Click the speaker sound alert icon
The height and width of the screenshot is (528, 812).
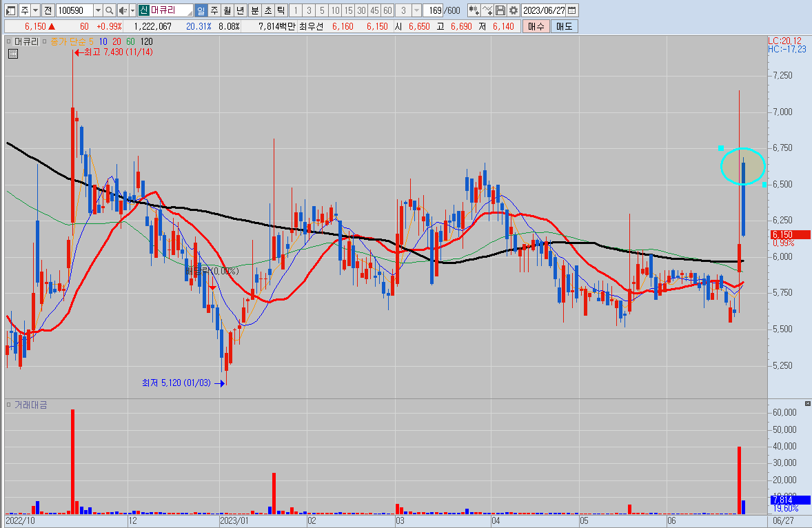pos(123,10)
